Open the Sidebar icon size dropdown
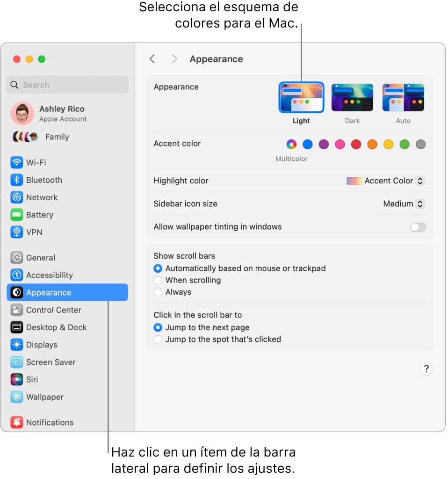448x479 pixels. (403, 203)
